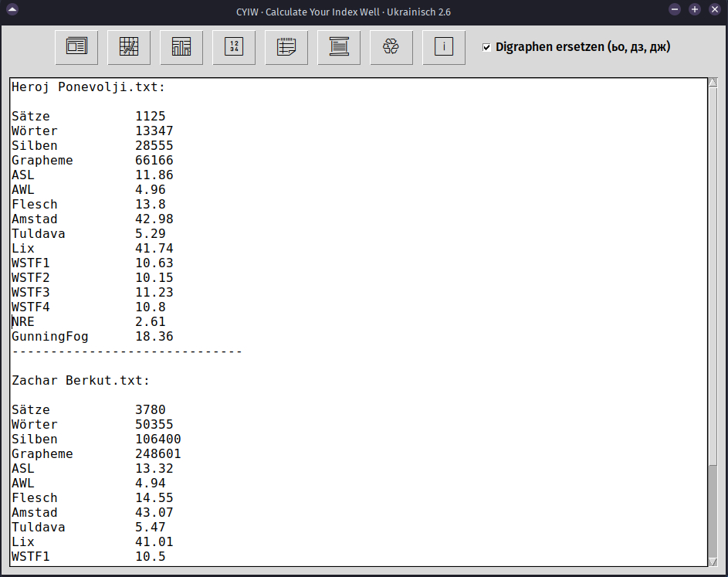Click the 'Digraphen ersetzen (ьо, дз, дж)' label
This screenshot has height=577, width=728.
coord(583,47)
